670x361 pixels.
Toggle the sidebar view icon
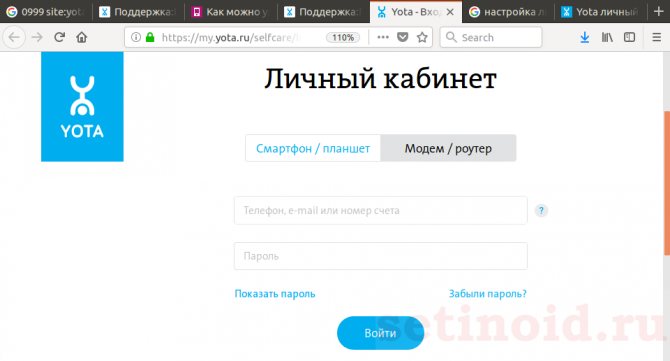click(x=629, y=37)
